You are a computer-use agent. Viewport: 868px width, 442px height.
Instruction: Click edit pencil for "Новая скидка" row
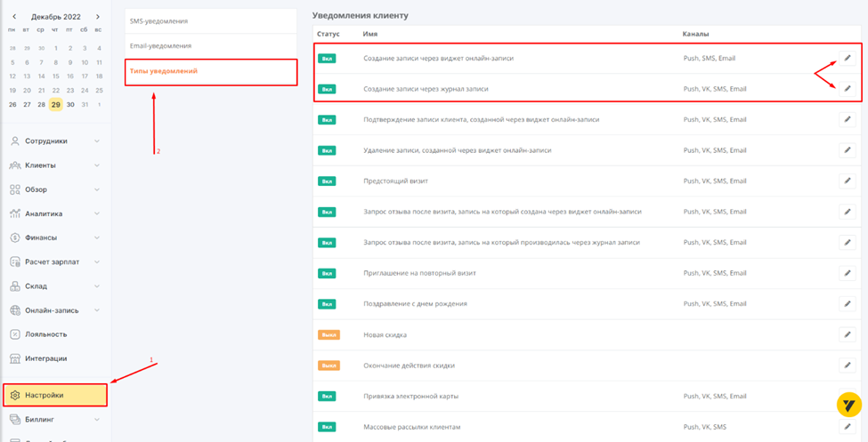(x=847, y=335)
